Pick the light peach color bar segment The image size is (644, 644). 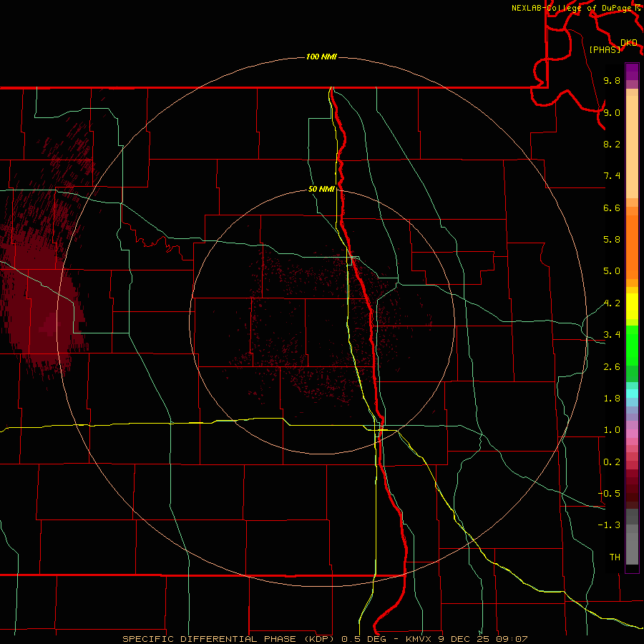coord(632,148)
